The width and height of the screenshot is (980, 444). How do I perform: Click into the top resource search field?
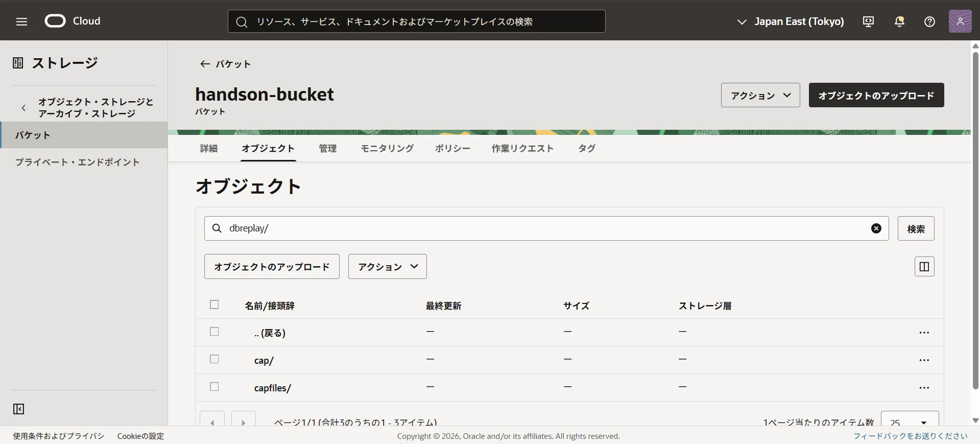(417, 21)
